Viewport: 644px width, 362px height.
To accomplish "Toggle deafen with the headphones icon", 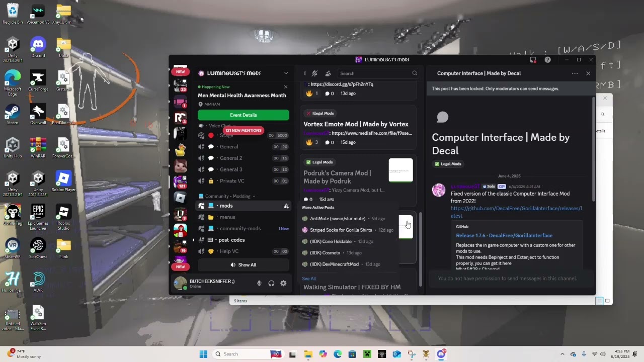I will (271, 283).
